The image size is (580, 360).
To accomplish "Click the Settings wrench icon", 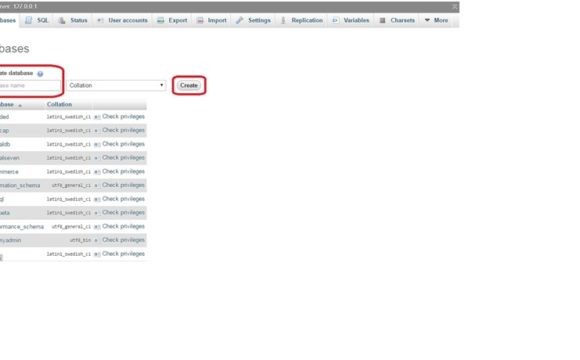I will click(x=240, y=20).
